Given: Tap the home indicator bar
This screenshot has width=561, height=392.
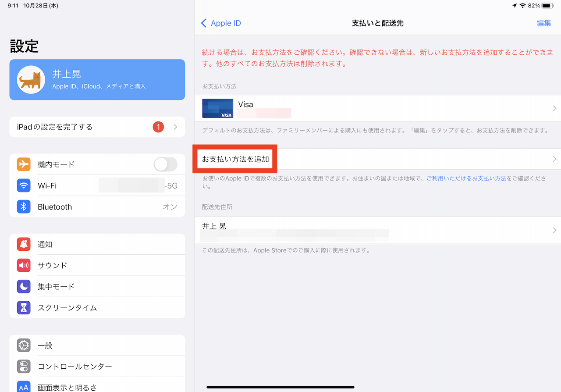Looking at the screenshot, I should (x=280, y=387).
